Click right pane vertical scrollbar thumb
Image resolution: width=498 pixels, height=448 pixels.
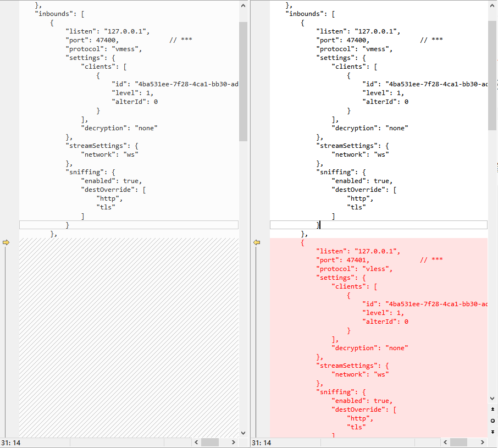pyautogui.click(x=492, y=76)
